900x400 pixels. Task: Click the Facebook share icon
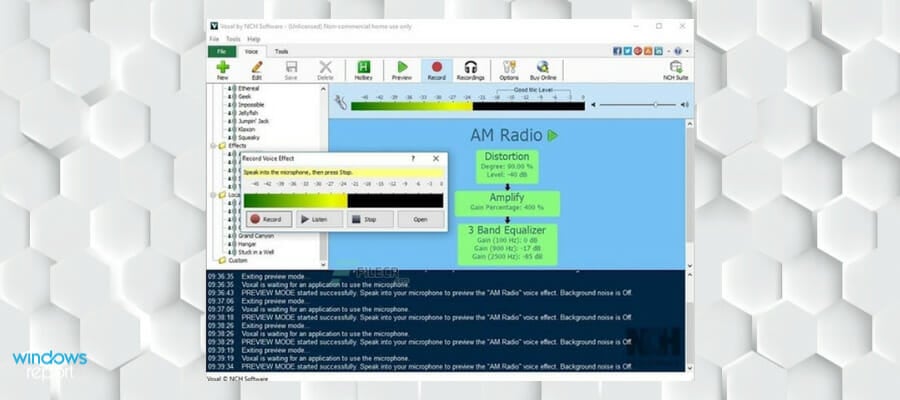(617, 51)
